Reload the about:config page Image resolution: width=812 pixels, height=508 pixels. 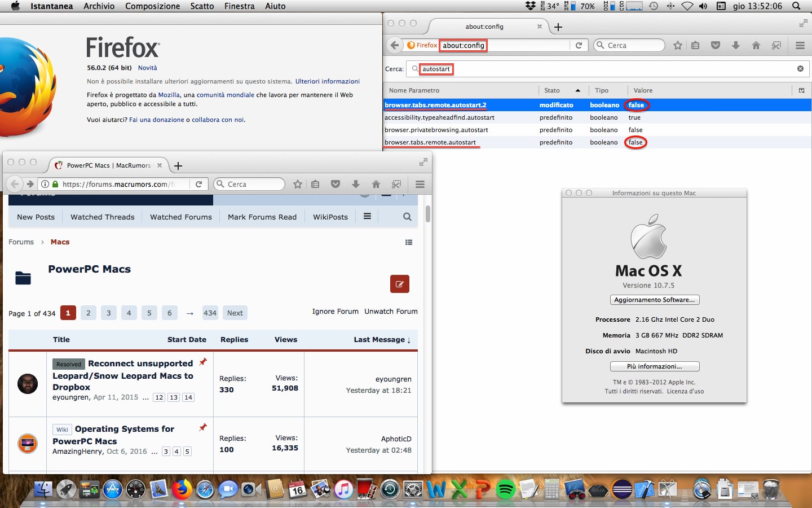579,45
